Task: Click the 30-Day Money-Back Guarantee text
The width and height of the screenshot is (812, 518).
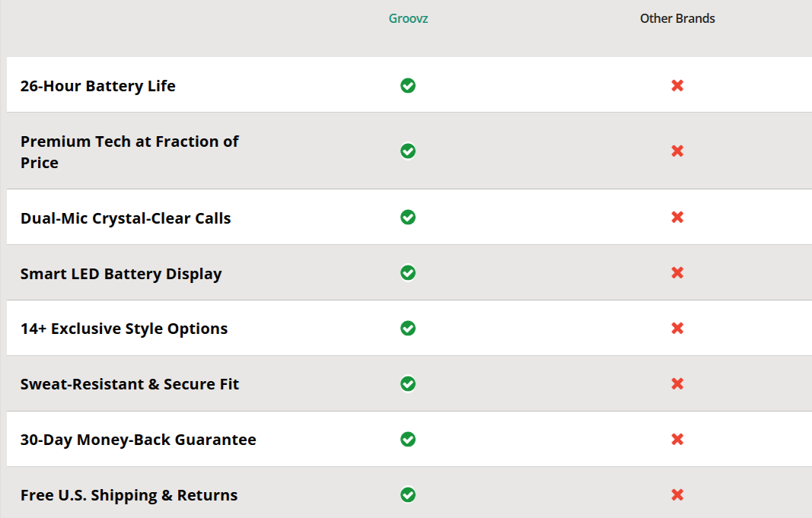Action: pyautogui.click(x=139, y=439)
